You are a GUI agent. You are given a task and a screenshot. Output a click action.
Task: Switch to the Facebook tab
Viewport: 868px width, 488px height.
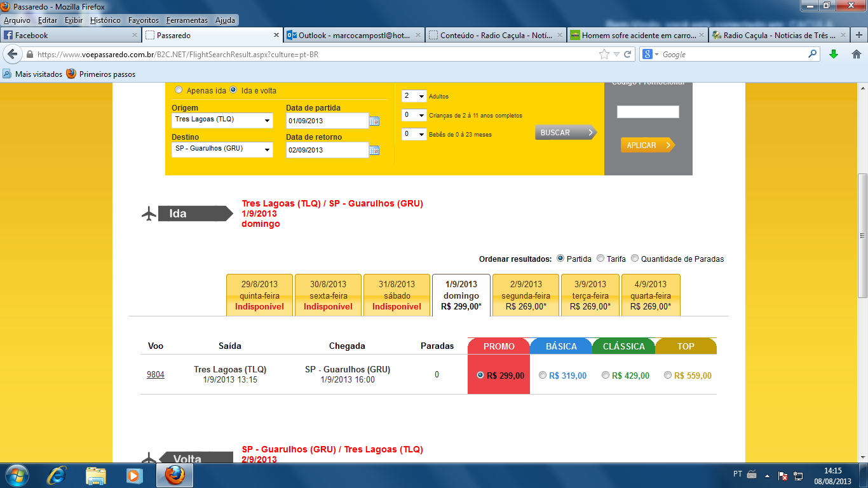click(70, 36)
